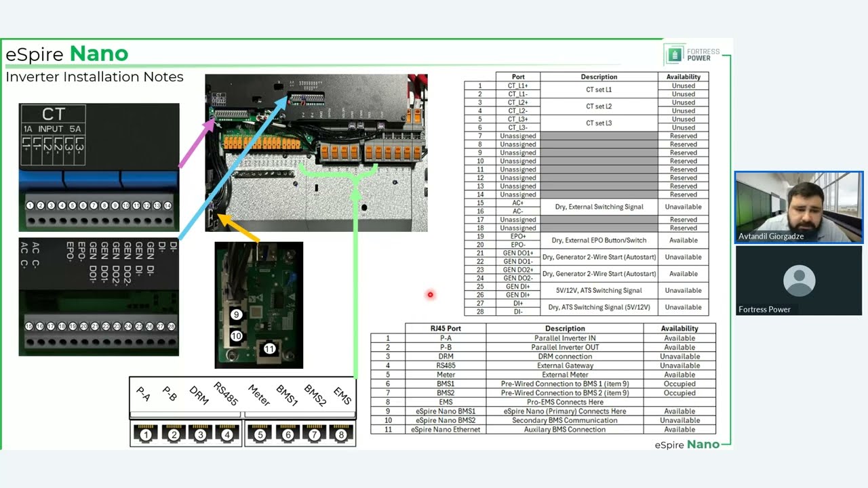Click the 'GEN DO1+' port cell
Viewport: 868px width, 488px height.
click(x=518, y=253)
